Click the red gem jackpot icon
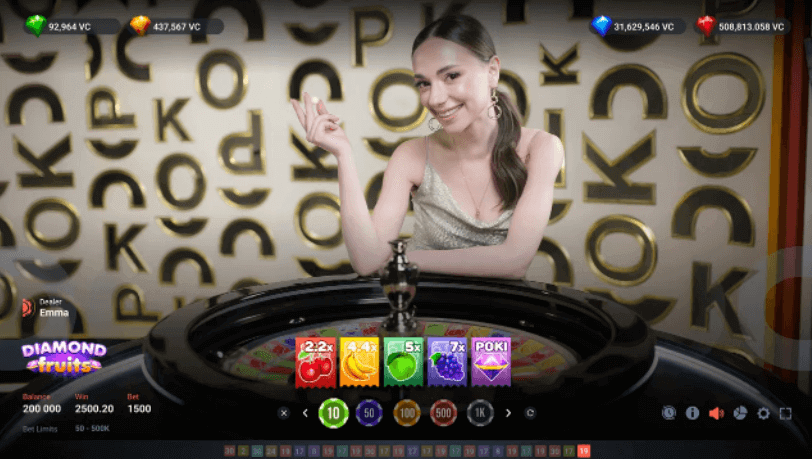 (x=706, y=26)
